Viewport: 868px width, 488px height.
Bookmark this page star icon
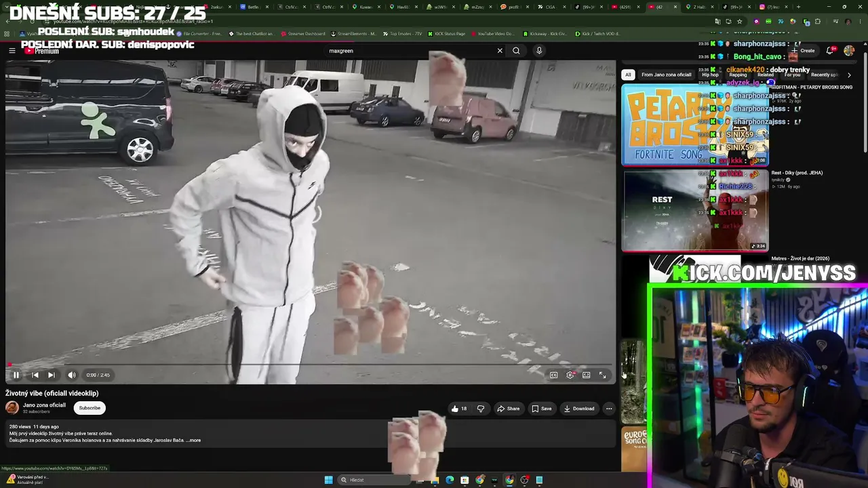tap(739, 21)
